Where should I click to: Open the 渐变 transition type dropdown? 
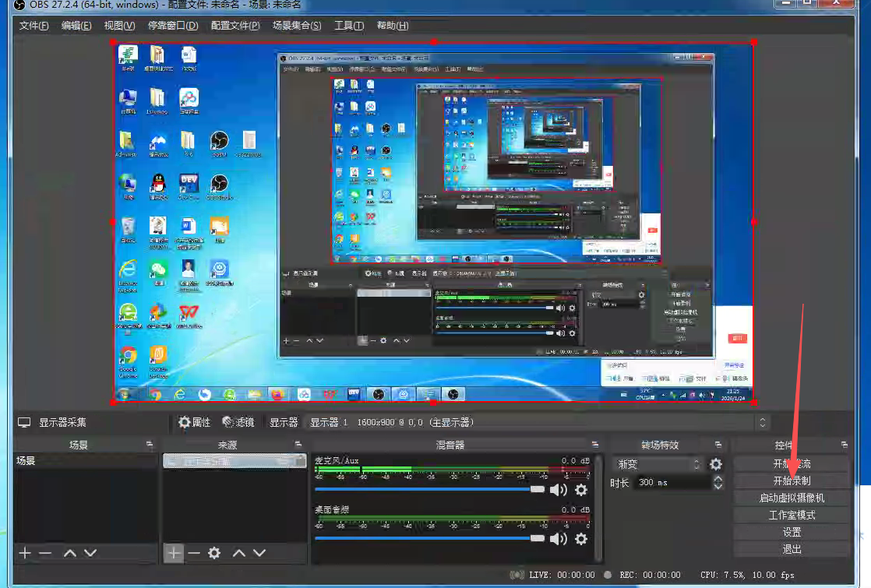(x=658, y=464)
